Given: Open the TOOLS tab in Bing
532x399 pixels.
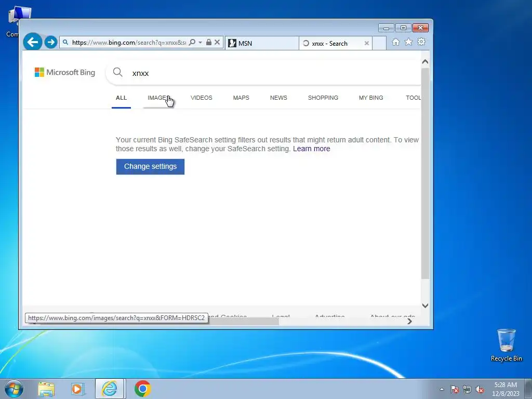Looking at the screenshot, I should tap(413, 98).
